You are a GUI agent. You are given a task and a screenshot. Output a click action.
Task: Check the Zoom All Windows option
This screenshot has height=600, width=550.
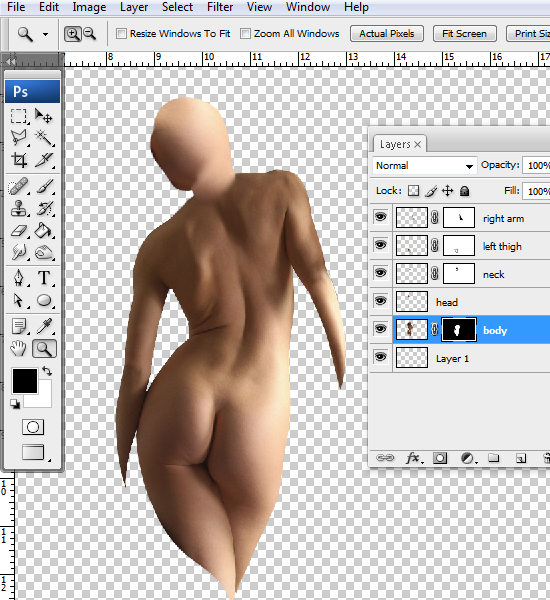[x=245, y=34]
